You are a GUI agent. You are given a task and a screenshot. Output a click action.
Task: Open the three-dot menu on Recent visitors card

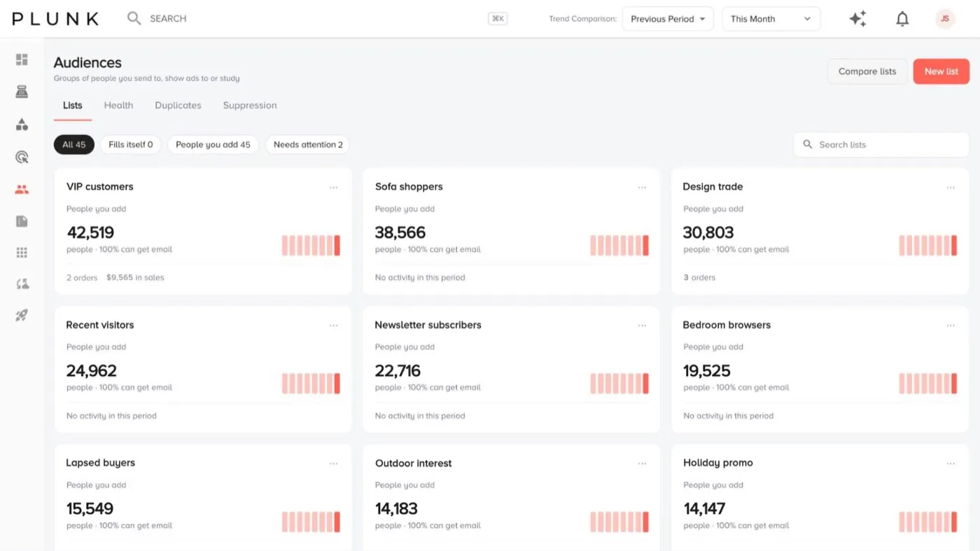(334, 325)
